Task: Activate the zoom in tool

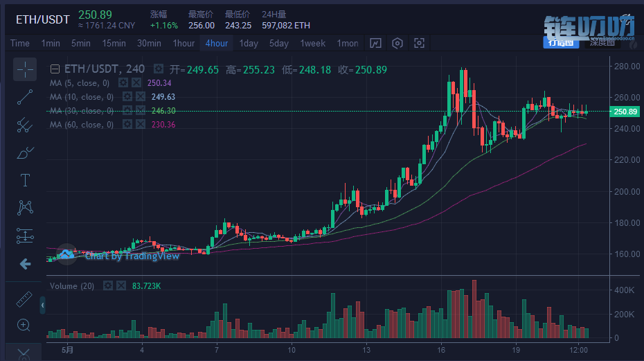Action: pos(24,326)
